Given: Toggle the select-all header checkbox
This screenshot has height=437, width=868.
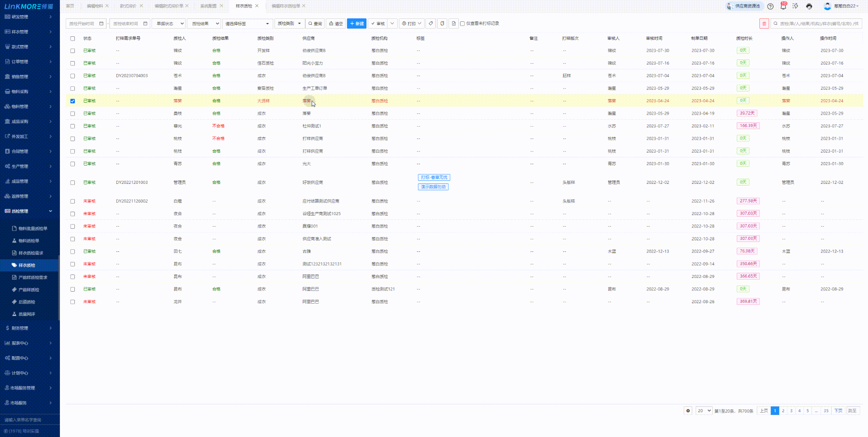Looking at the screenshot, I should click(x=73, y=38).
